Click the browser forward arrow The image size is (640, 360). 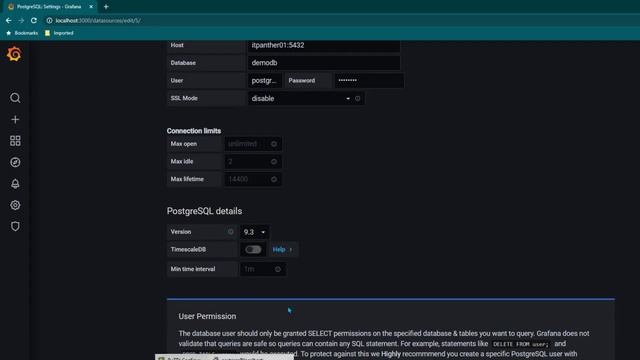(x=21, y=20)
